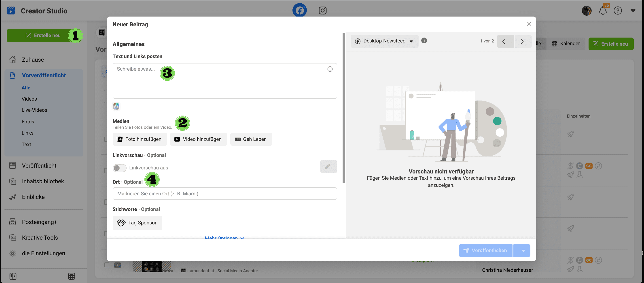The width and height of the screenshot is (644, 283).
Task: Open the Kalender view button
Action: tap(566, 44)
